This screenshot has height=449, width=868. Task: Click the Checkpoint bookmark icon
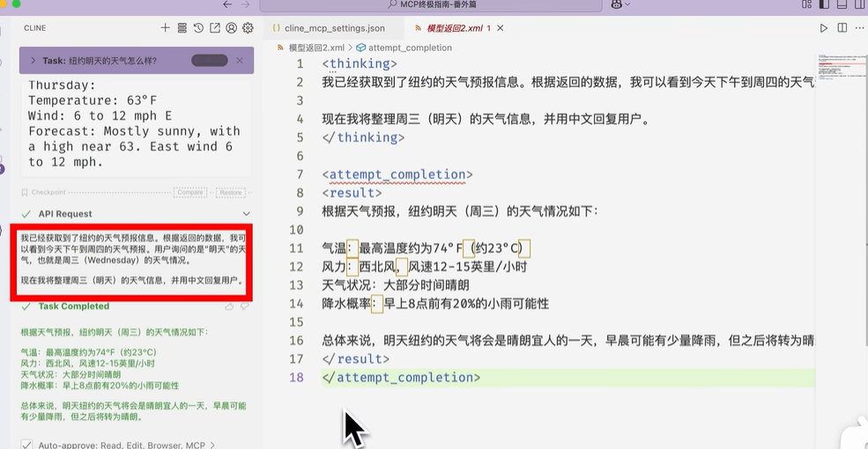point(25,193)
